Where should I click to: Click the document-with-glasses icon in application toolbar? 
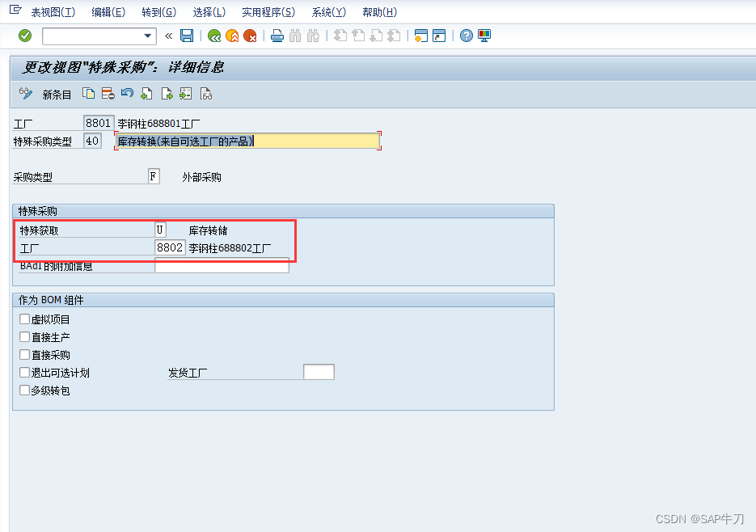point(206,94)
